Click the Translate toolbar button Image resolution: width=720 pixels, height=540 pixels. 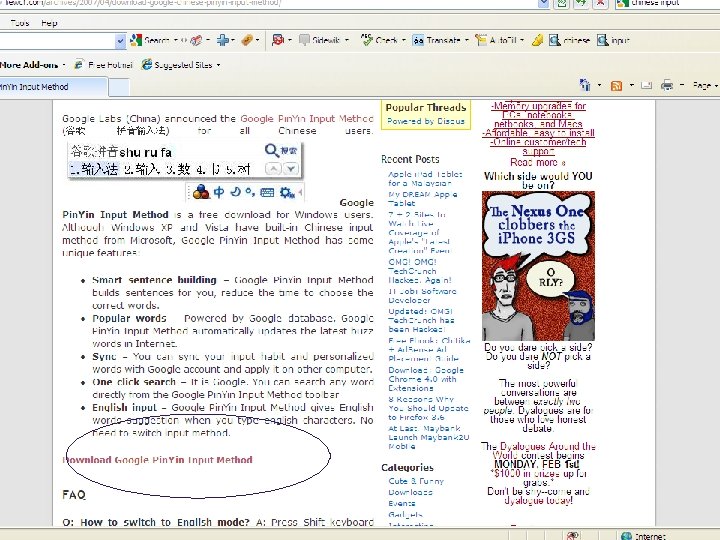[x=436, y=40]
